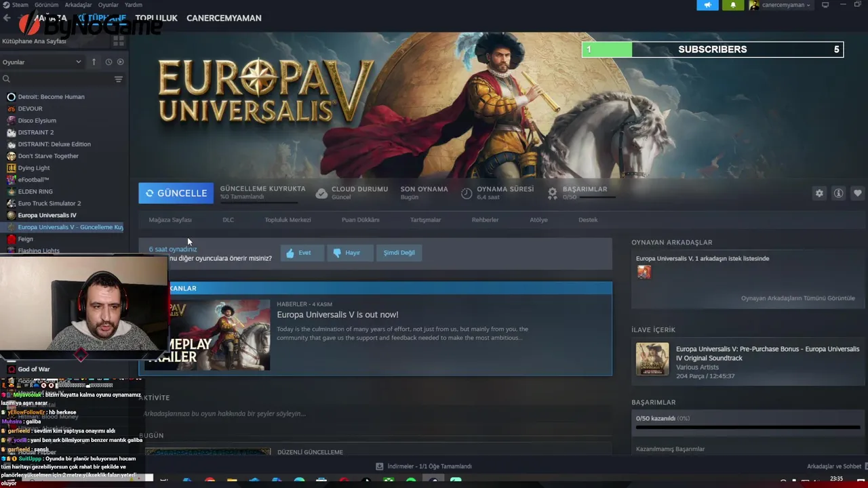Open the Rehberler tab
The height and width of the screenshot is (488, 868).
tap(485, 220)
